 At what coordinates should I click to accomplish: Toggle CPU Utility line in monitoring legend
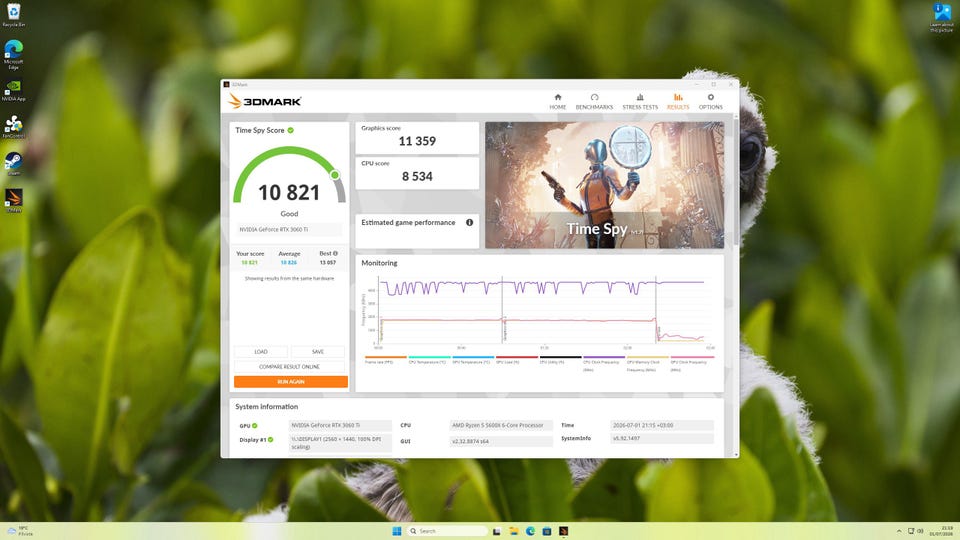[560, 360]
